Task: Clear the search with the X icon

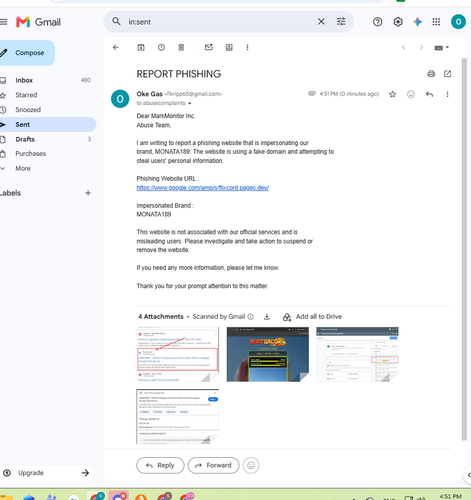Action: (x=321, y=22)
